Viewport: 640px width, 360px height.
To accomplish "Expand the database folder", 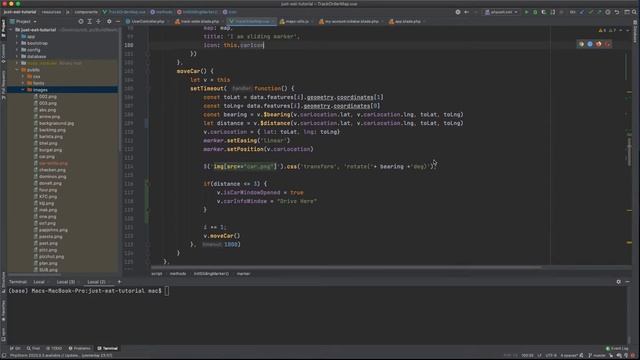I will [17, 56].
